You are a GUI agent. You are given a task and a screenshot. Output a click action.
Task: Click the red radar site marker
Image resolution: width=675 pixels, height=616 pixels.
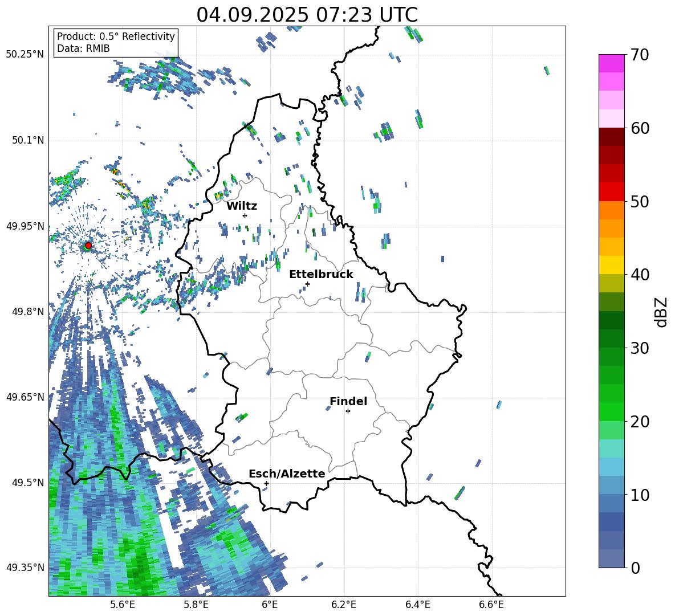coord(88,245)
